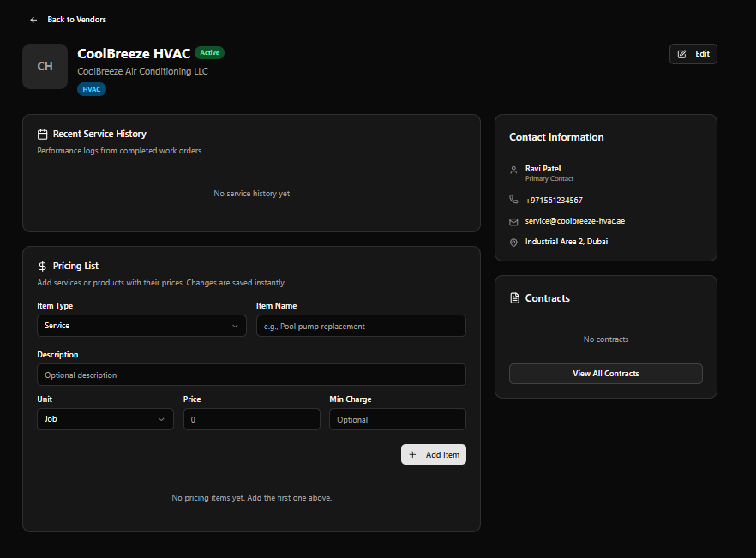The image size is (756, 558).
Task: Click the location pin icon
Action: click(513, 243)
